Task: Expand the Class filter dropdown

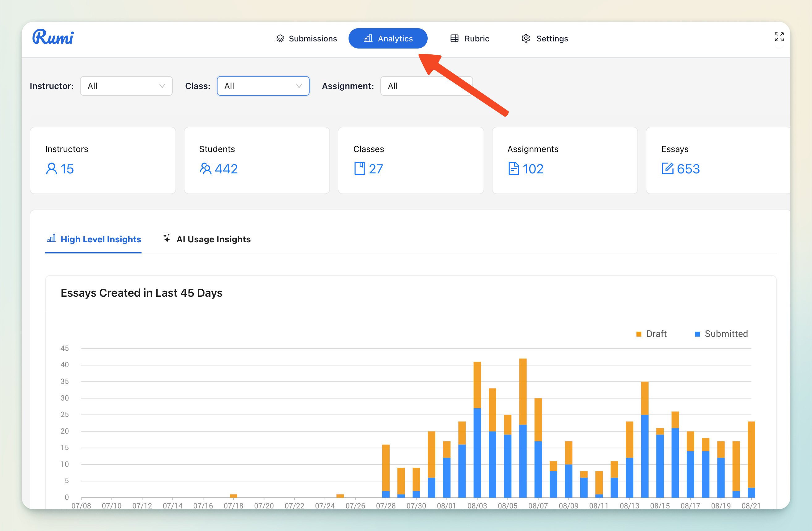Action: (263, 86)
